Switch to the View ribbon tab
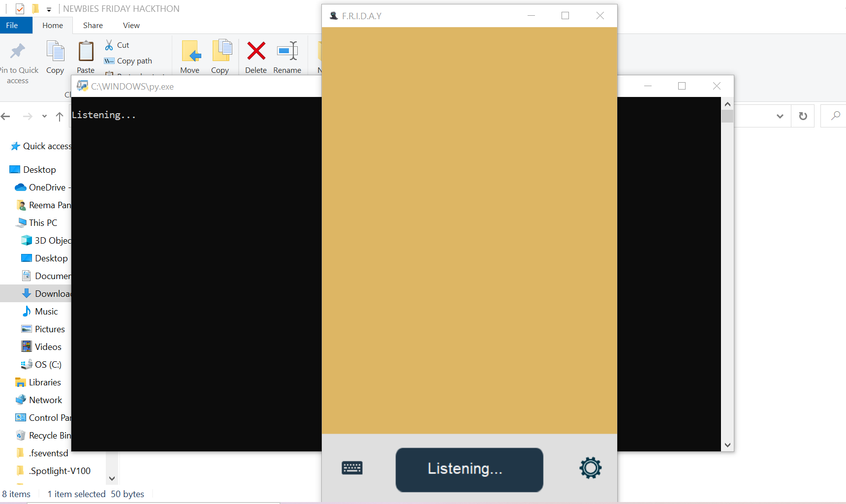This screenshot has height=504, width=846. point(131,26)
